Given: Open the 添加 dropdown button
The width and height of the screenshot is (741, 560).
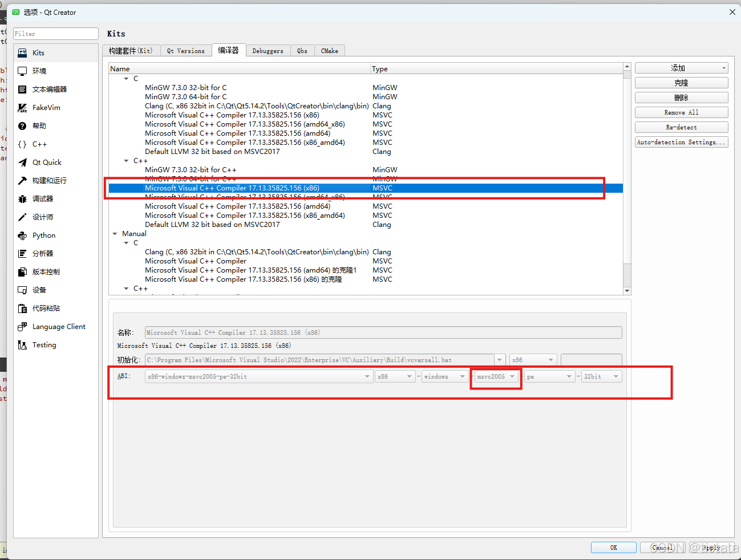Looking at the screenshot, I should coord(681,67).
